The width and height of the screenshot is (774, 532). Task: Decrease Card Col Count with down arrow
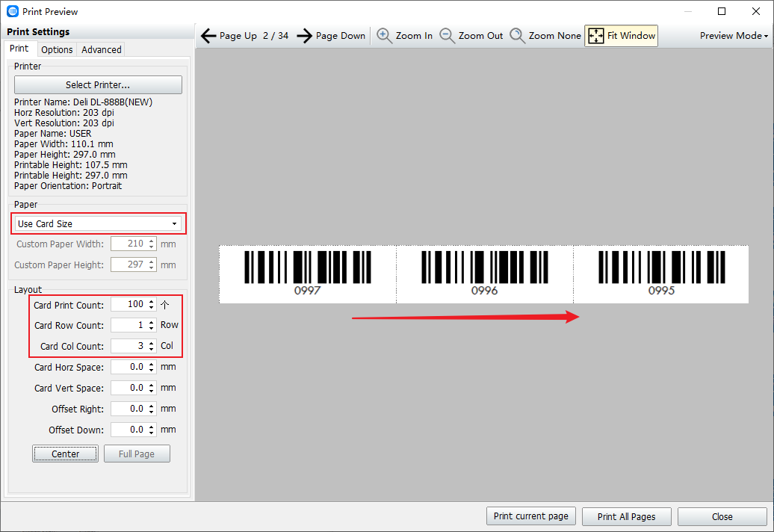pyautogui.click(x=152, y=350)
